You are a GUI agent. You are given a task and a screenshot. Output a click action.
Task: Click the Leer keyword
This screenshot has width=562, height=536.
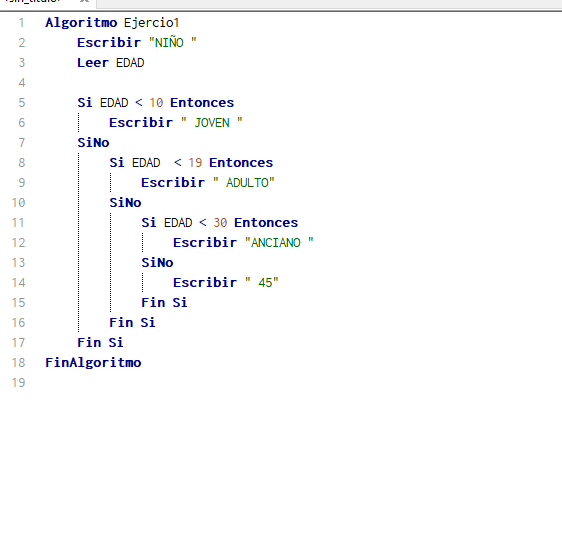coord(93,63)
